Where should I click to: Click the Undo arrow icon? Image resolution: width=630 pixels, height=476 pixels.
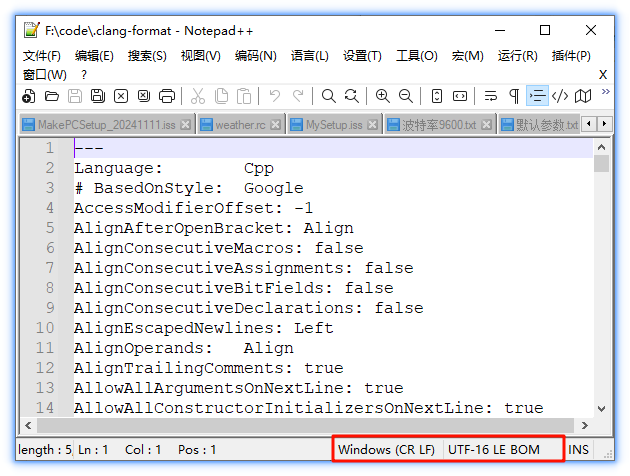pyautogui.click(x=275, y=96)
